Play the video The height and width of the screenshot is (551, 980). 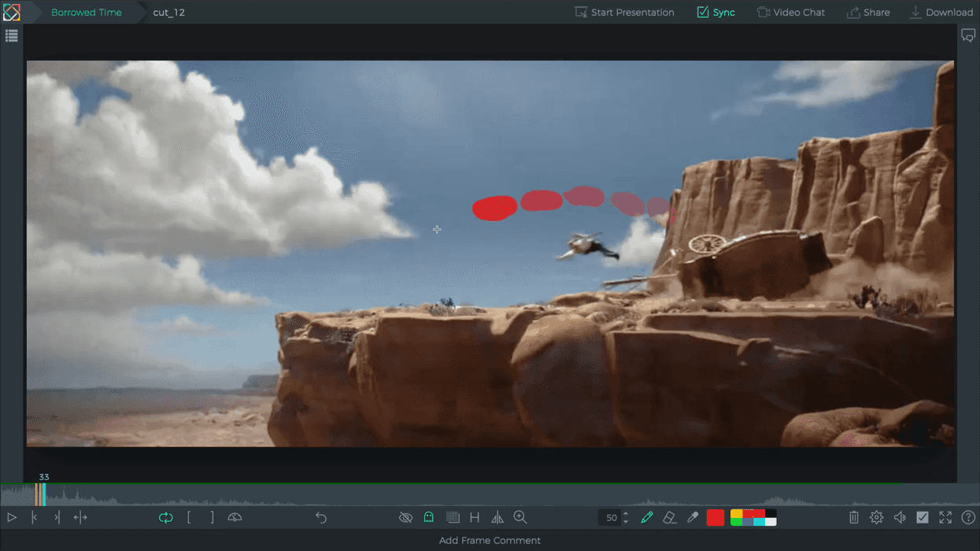[12, 518]
